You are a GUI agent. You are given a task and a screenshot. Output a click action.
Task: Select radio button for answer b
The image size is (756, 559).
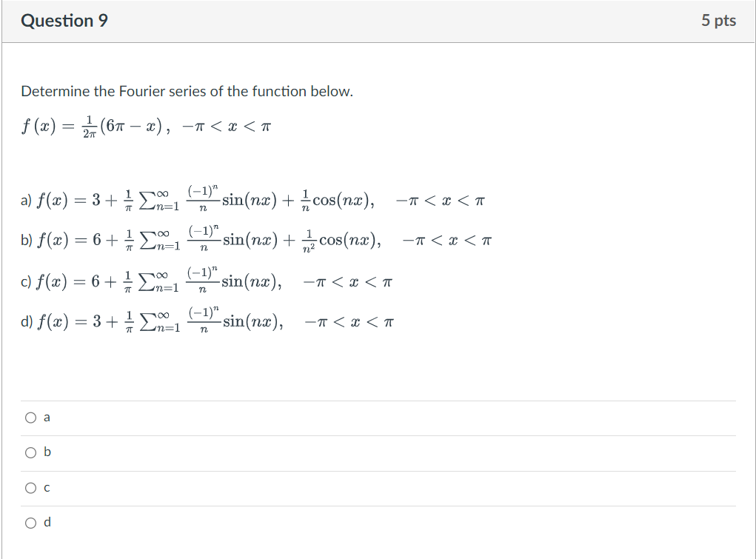[30, 452]
